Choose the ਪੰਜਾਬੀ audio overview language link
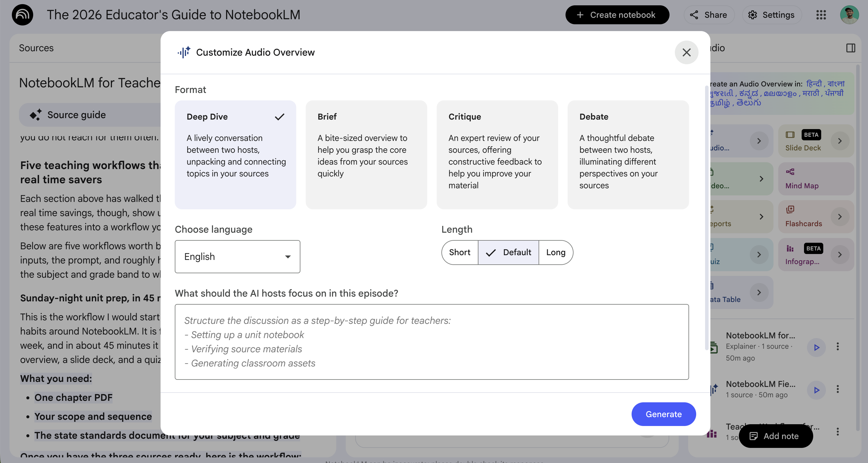The width and height of the screenshot is (868, 463). [834, 93]
